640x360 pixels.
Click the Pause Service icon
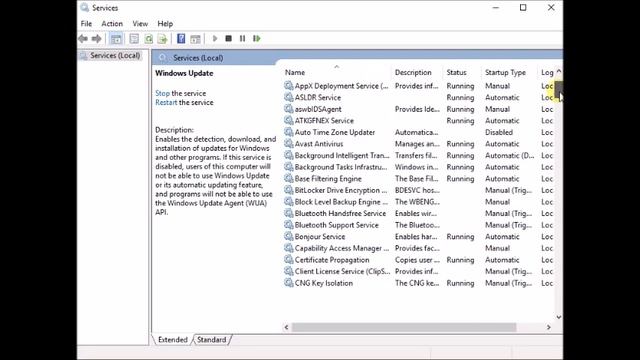[242, 38]
